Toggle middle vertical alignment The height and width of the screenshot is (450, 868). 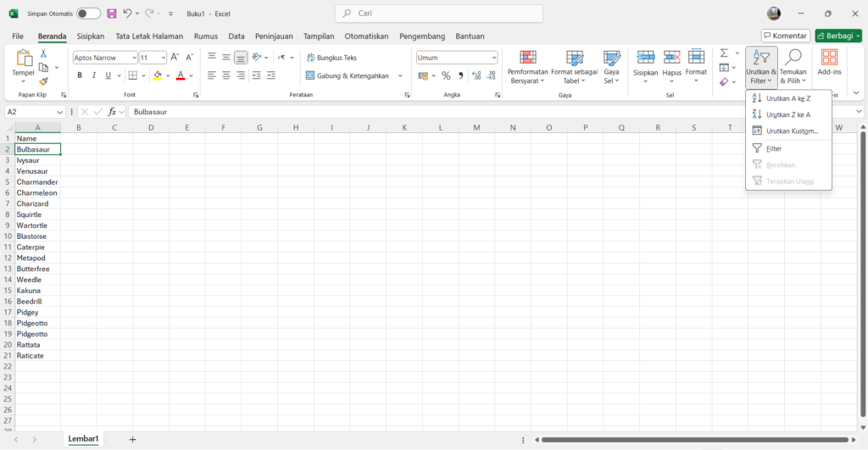225,57
